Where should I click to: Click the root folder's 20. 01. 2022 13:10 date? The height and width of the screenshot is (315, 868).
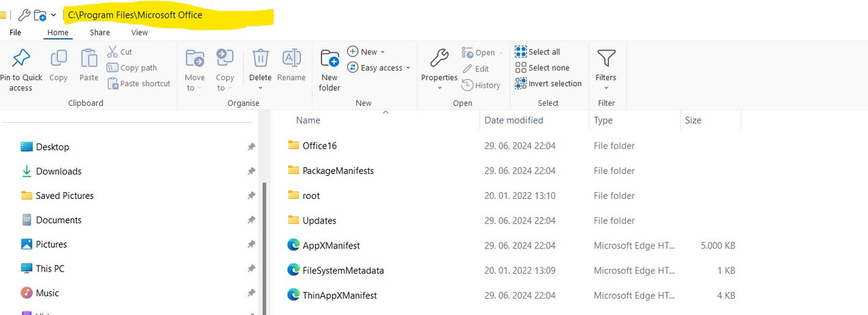520,196
